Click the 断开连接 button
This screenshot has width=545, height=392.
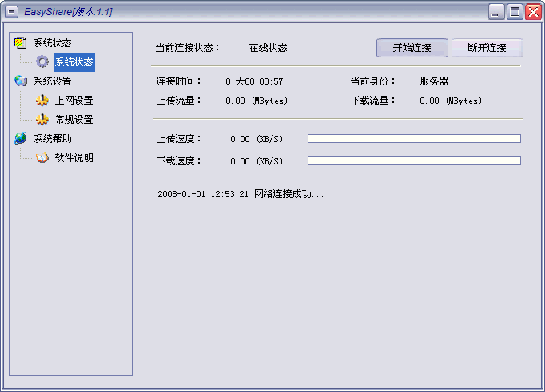click(x=487, y=48)
